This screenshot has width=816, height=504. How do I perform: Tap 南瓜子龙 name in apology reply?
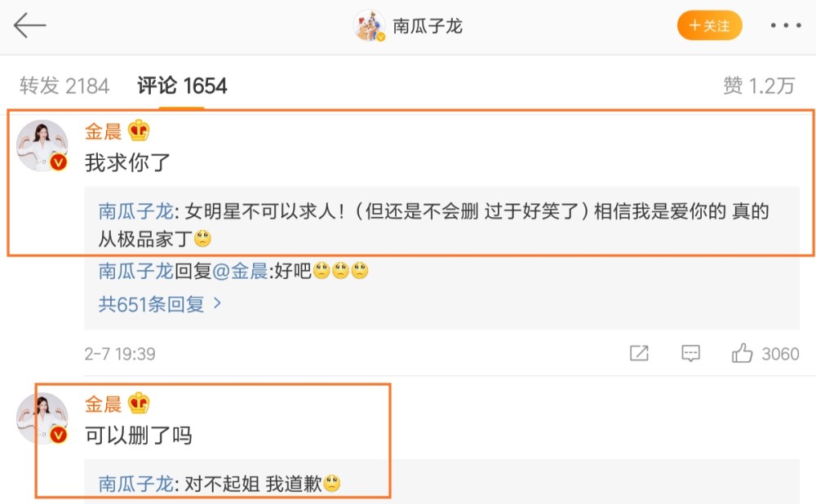135,484
